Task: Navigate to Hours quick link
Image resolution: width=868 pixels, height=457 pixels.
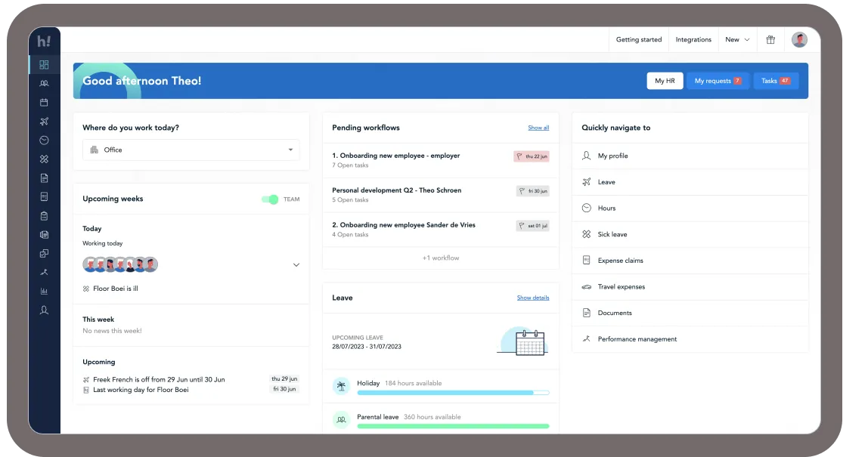Action: (690, 208)
